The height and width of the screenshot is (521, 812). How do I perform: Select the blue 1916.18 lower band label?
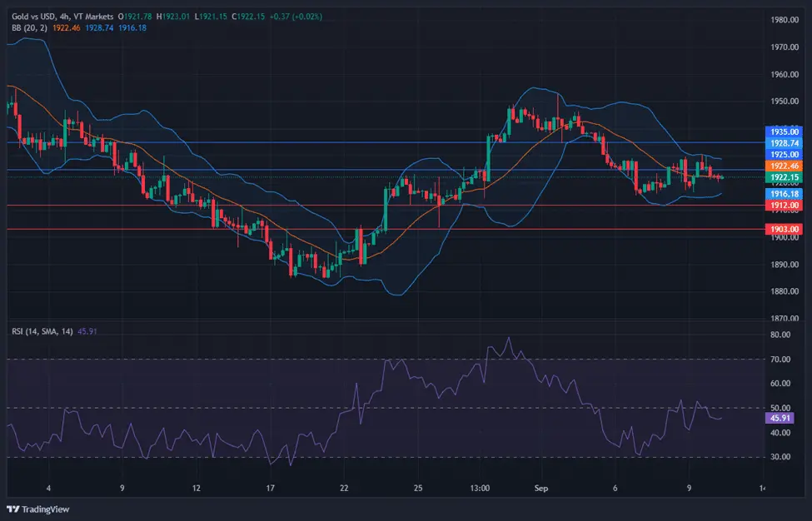click(783, 193)
